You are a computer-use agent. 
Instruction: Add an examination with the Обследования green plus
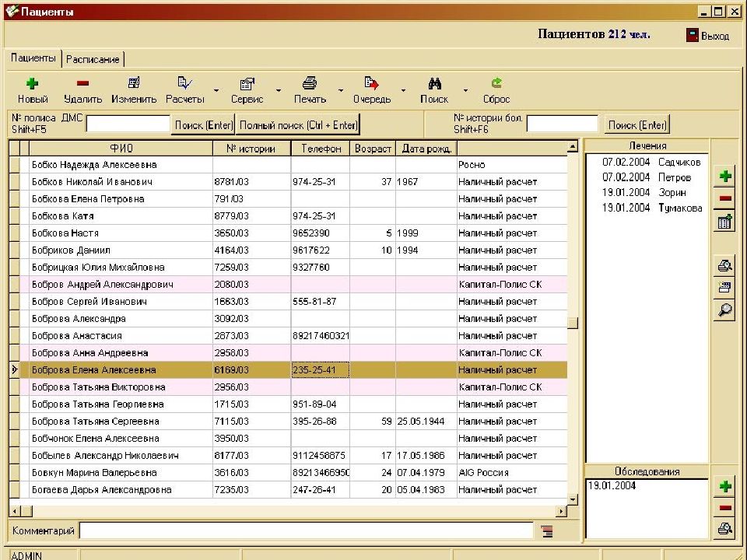(x=725, y=486)
